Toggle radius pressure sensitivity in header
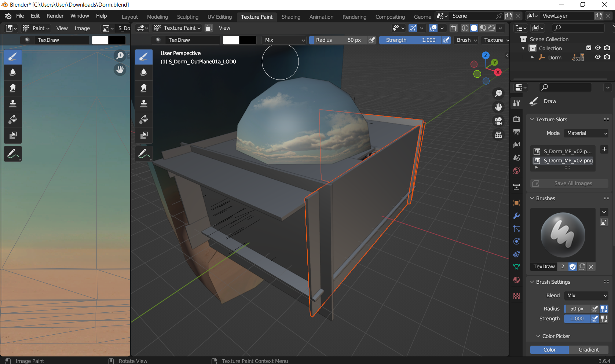The width and height of the screenshot is (615, 364). point(372,40)
